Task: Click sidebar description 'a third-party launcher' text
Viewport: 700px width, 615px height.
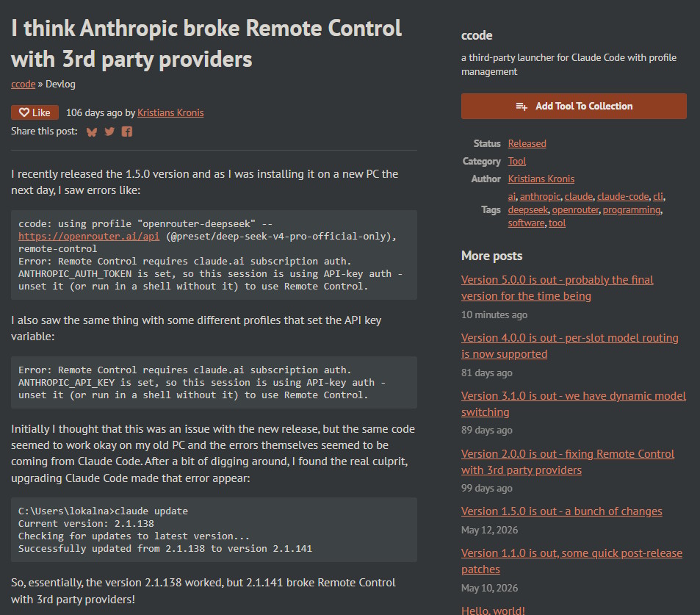Action: point(569,65)
